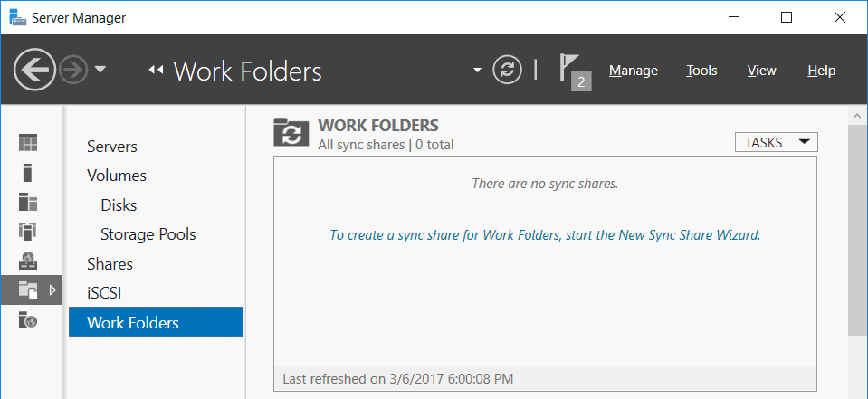
Task: Select the All Servers sidebar icon
Action: click(28, 202)
